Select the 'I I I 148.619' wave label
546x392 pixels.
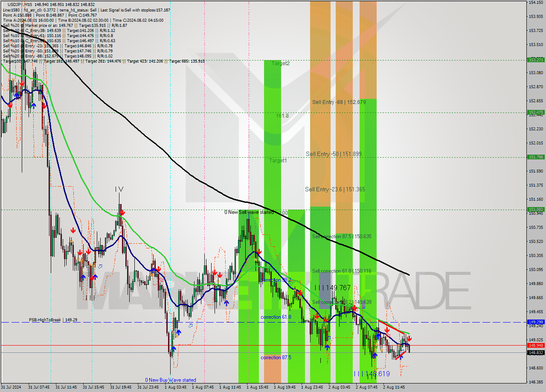[372, 374]
